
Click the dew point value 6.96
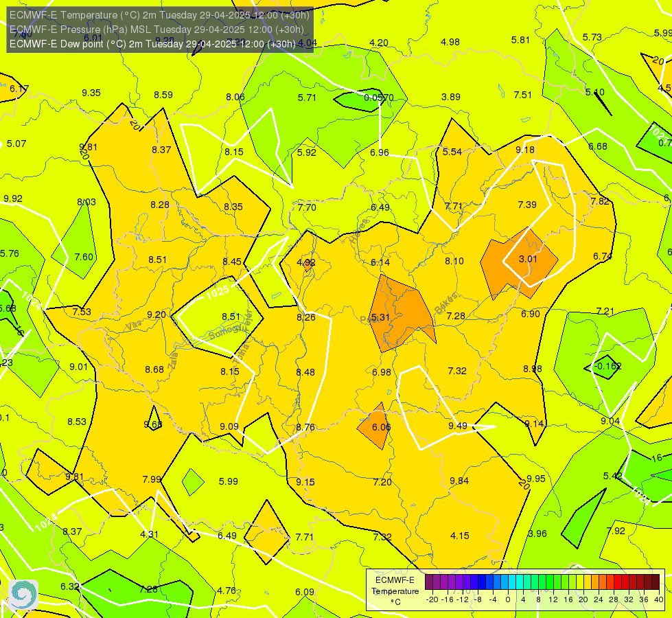click(380, 152)
